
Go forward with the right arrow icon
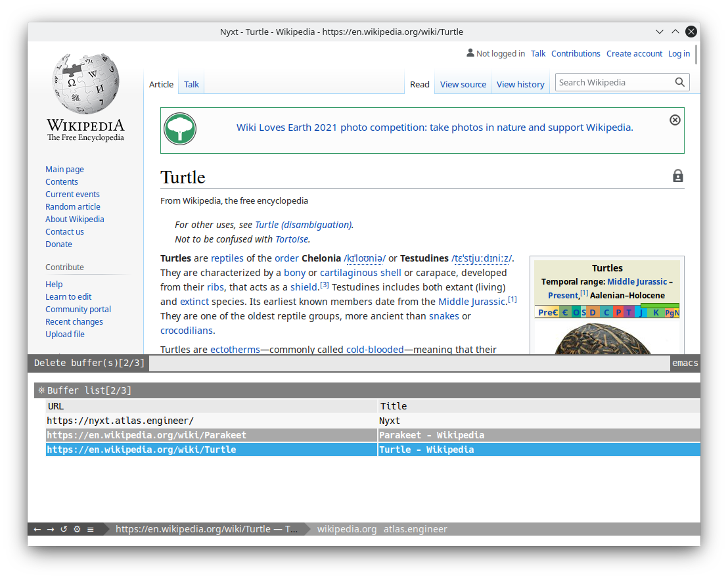(x=51, y=529)
